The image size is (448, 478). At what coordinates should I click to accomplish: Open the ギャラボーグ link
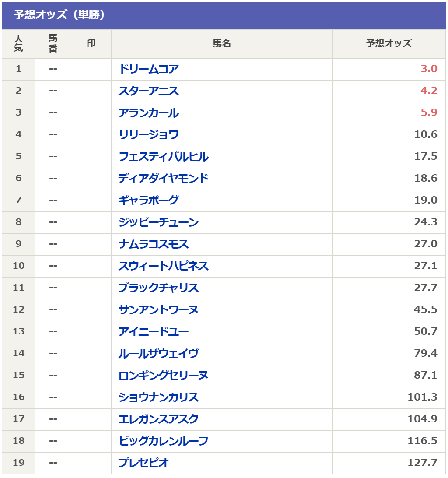(x=148, y=200)
